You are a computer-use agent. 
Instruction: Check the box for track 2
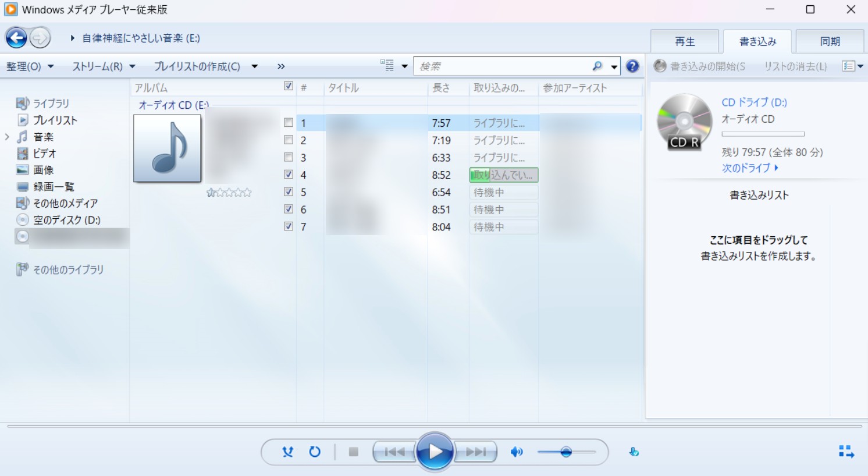[x=289, y=140]
